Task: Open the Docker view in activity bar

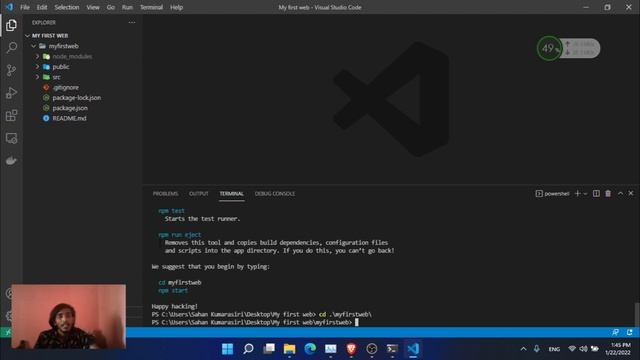Action: (11, 161)
